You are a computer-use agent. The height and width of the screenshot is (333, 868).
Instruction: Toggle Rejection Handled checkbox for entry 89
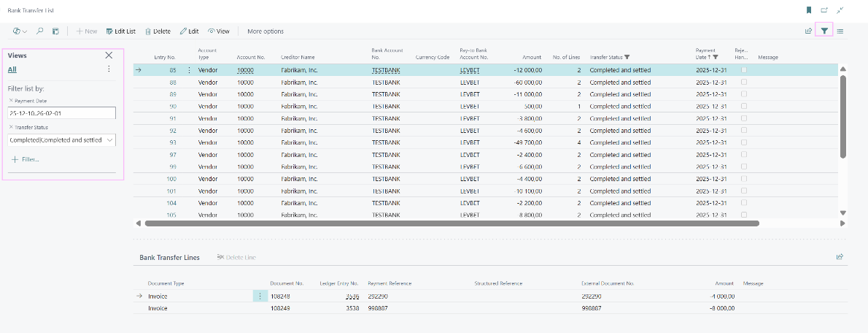click(744, 94)
